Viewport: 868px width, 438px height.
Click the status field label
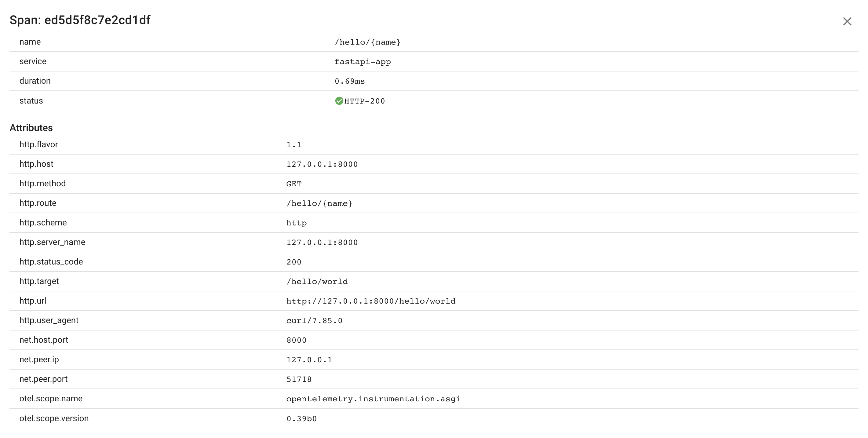pyautogui.click(x=31, y=101)
